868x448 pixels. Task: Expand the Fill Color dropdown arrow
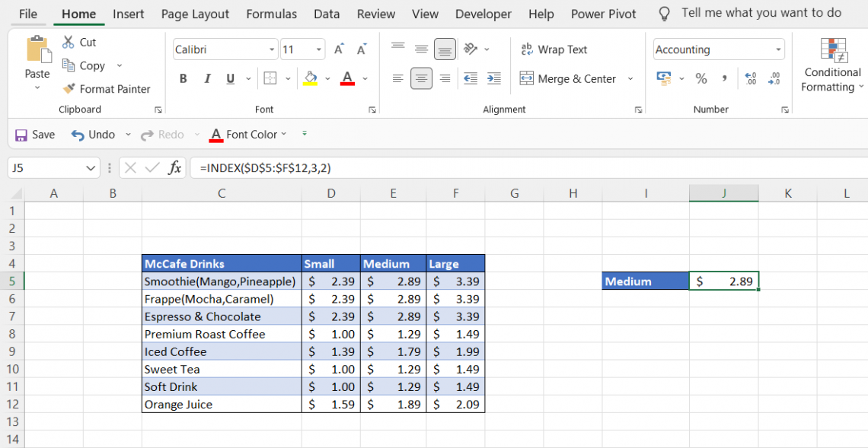327,78
